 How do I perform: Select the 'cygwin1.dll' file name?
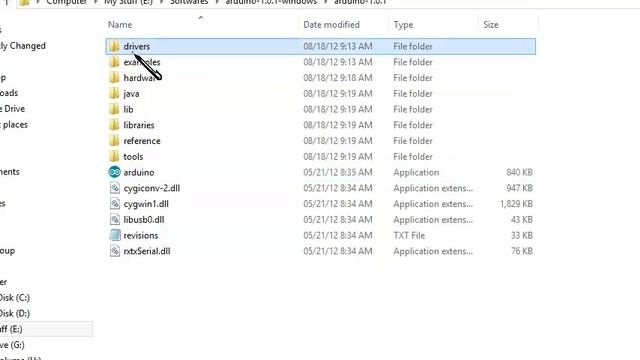pyautogui.click(x=146, y=204)
